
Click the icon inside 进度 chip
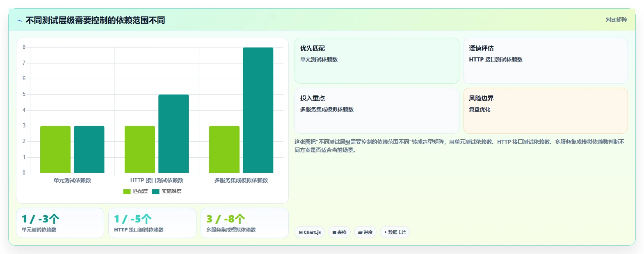click(360, 233)
